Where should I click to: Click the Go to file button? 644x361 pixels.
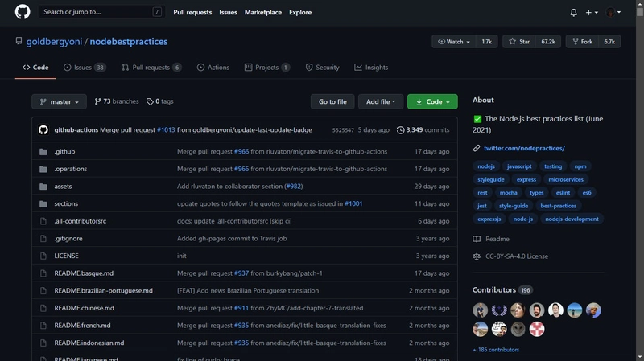(332, 101)
